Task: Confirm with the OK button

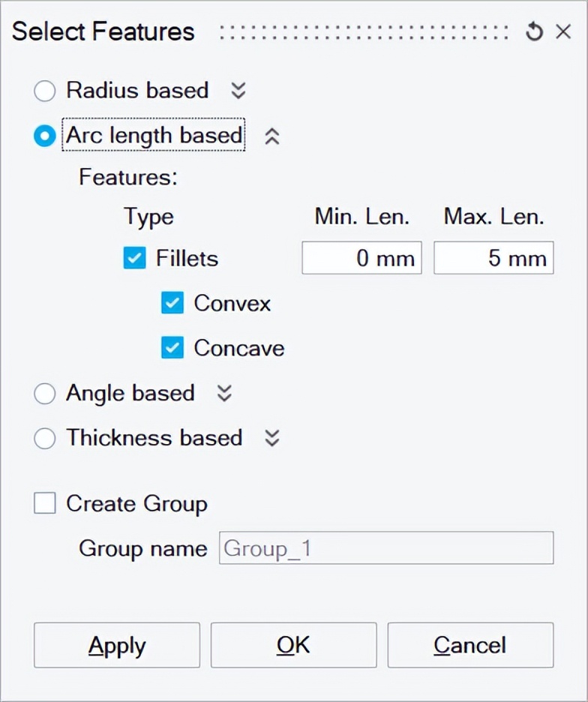Action: tap(293, 645)
